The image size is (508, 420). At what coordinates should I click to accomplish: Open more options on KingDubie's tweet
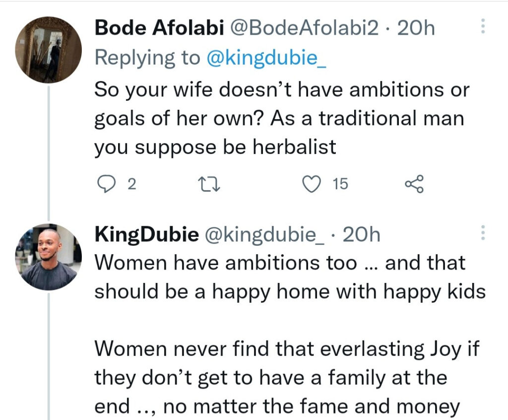point(483,233)
